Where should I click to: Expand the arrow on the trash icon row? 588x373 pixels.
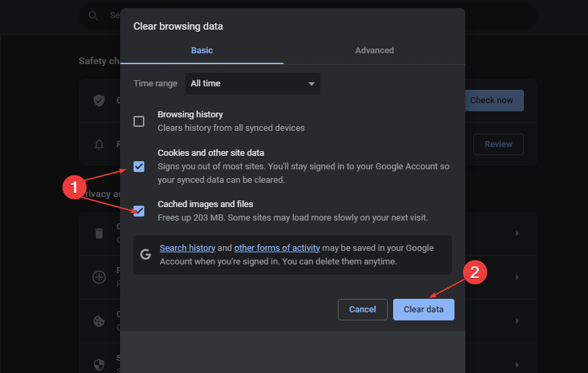(x=517, y=233)
